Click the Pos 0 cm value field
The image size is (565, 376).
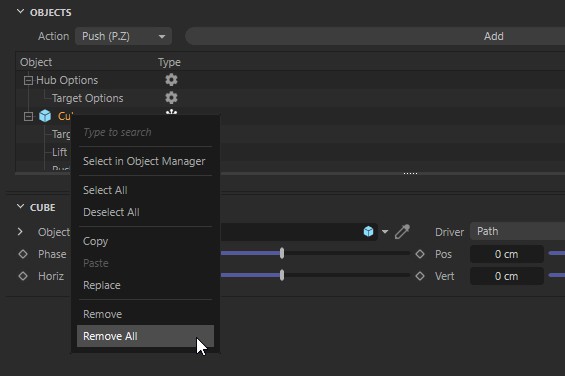click(x=507, y=254)
